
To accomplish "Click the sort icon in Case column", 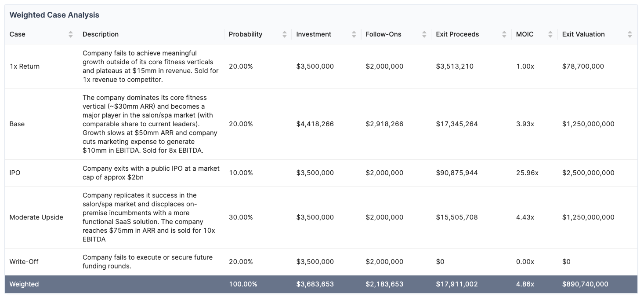I will [x=71, y=34].
